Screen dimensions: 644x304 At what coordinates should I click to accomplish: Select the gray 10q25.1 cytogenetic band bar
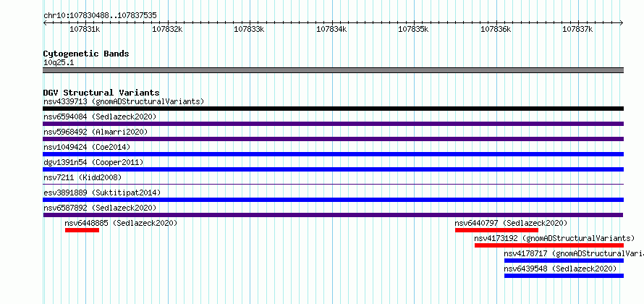(333, 70)
